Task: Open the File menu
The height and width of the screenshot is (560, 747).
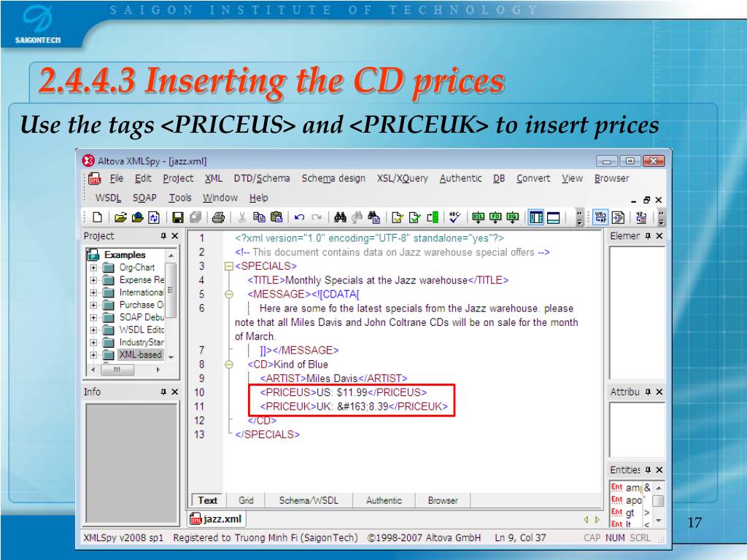Action: click(116, 179)
